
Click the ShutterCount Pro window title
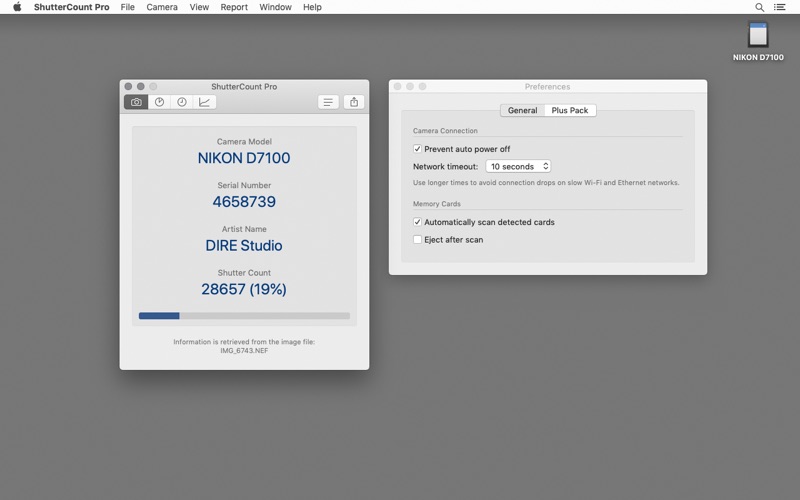[244, 87]
